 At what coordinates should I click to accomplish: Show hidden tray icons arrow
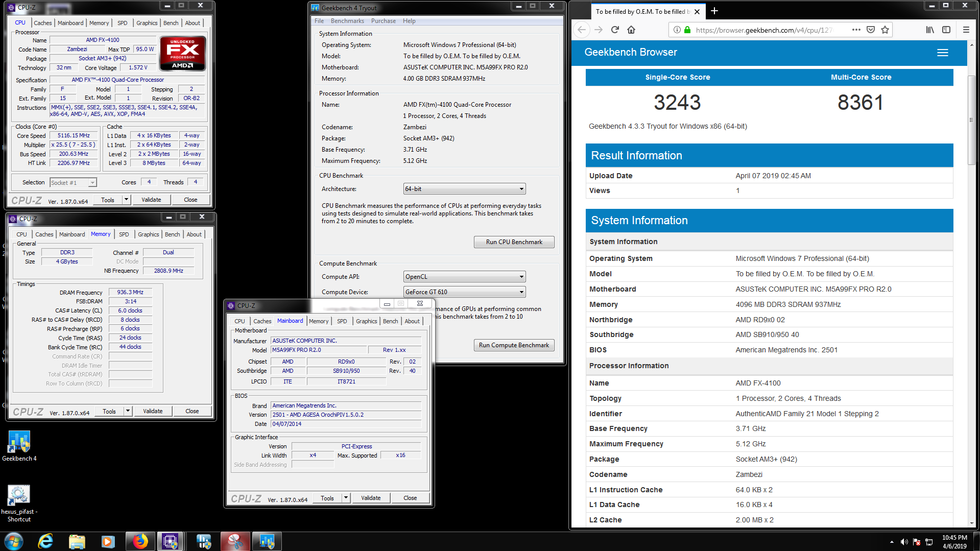point(892,542)
